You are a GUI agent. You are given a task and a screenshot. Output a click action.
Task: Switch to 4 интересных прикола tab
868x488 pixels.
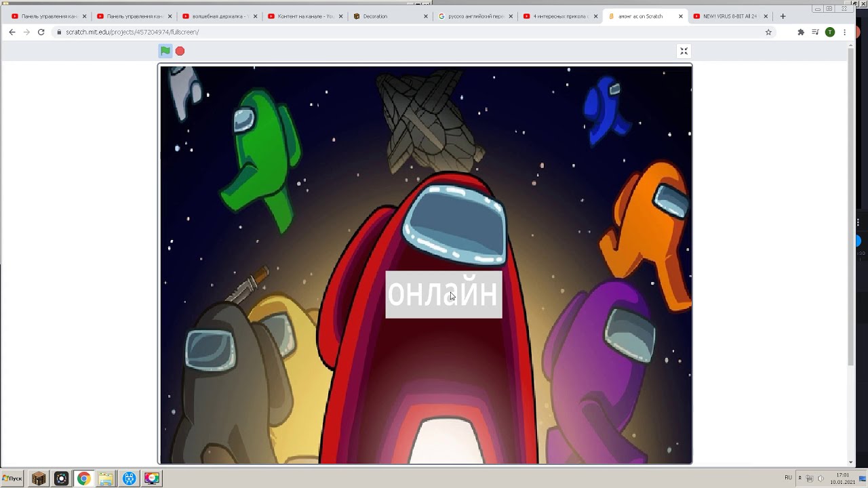[559, 16]
